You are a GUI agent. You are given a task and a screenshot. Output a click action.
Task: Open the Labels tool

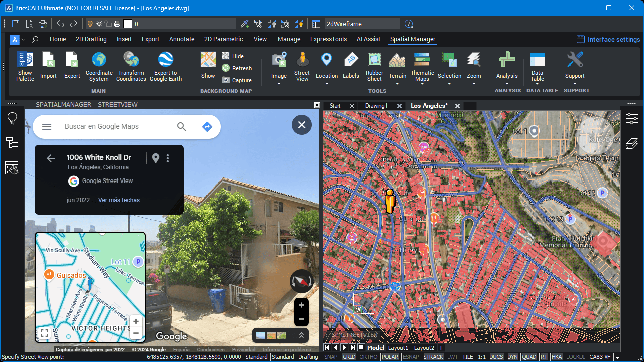pyautogui.click(x=351, y=66)
